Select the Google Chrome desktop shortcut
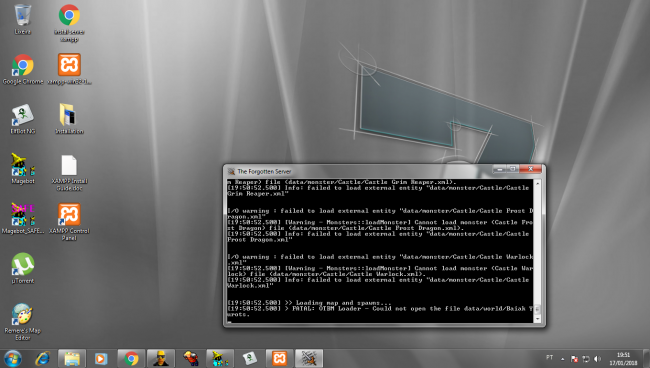 (23, 69)
